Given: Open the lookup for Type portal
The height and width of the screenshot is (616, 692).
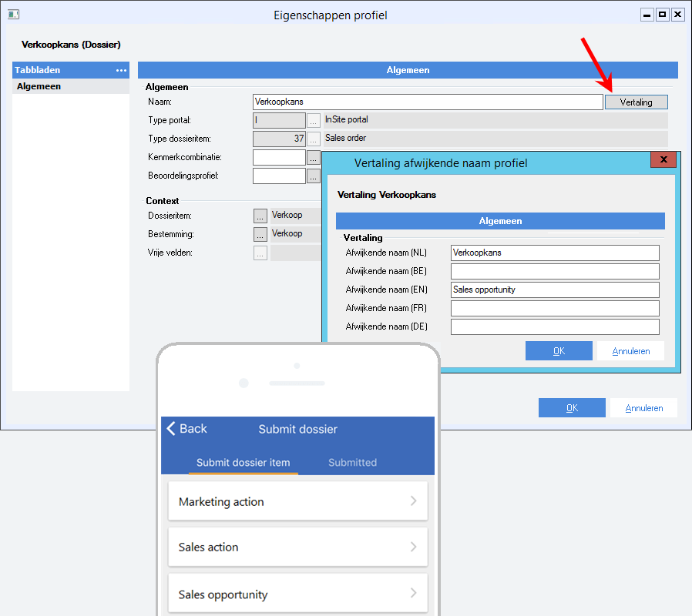Looking at the screenshot, I should pyautogui.click(x=313, y=120).
